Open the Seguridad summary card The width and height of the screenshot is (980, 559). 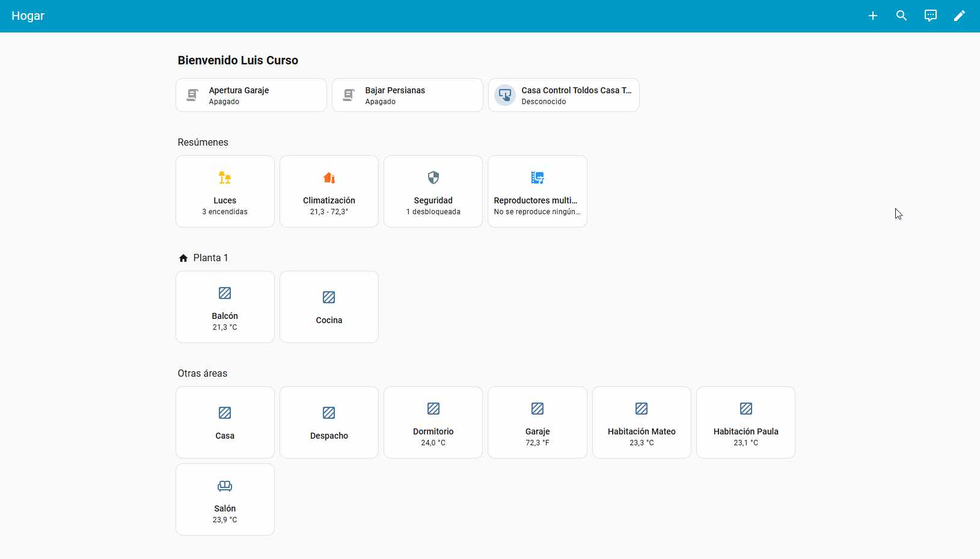(x=433, y=191)
